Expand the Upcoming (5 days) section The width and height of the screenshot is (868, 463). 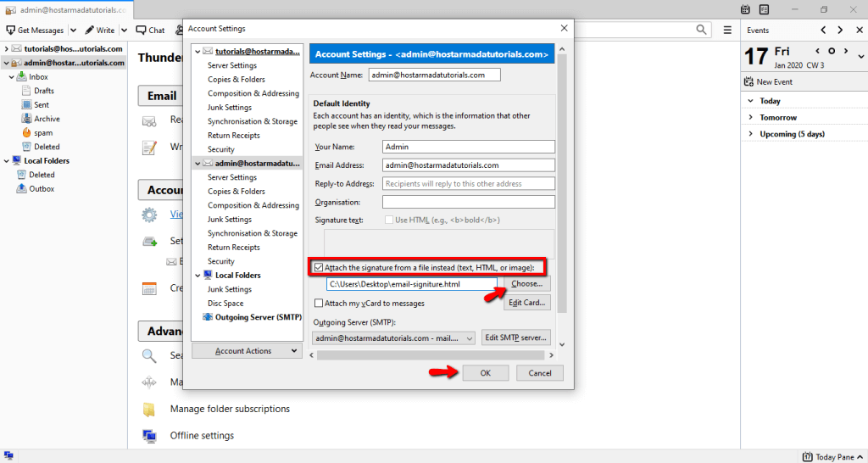click(x=751, y=134)
